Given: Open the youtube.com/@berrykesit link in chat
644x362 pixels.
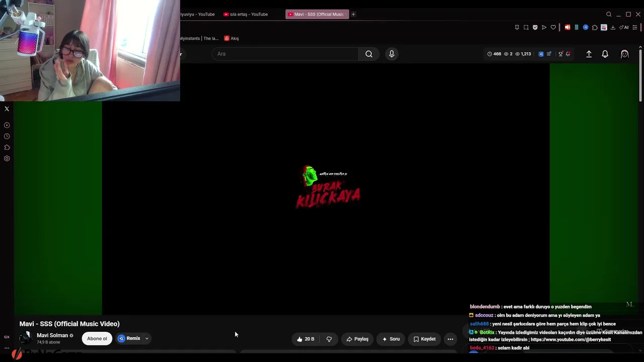Looking at the screenshot, I should 571,340.
